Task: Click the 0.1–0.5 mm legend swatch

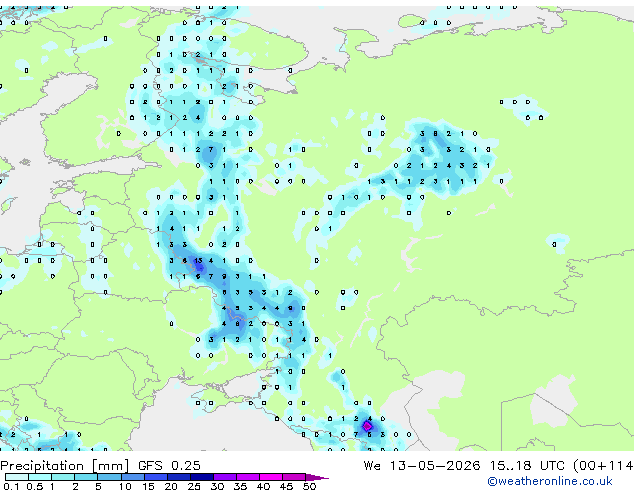Action: [17, 477]
